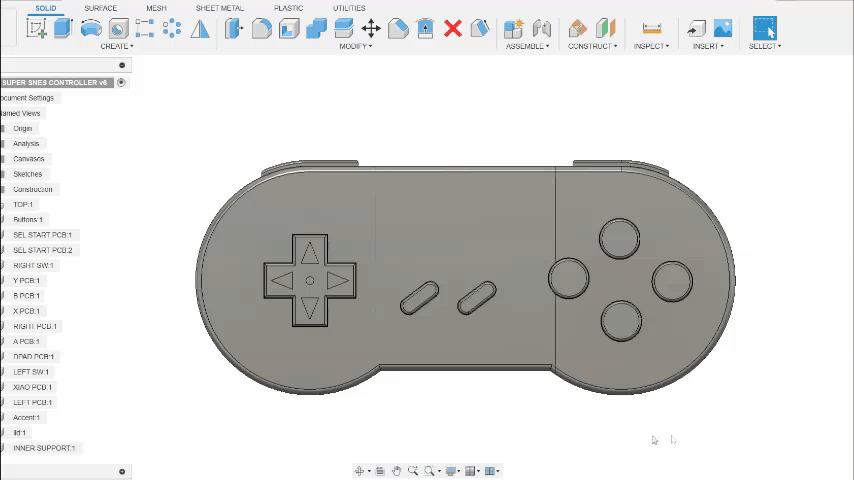Open the Display Settings monitor dropdown

(453, 471)
